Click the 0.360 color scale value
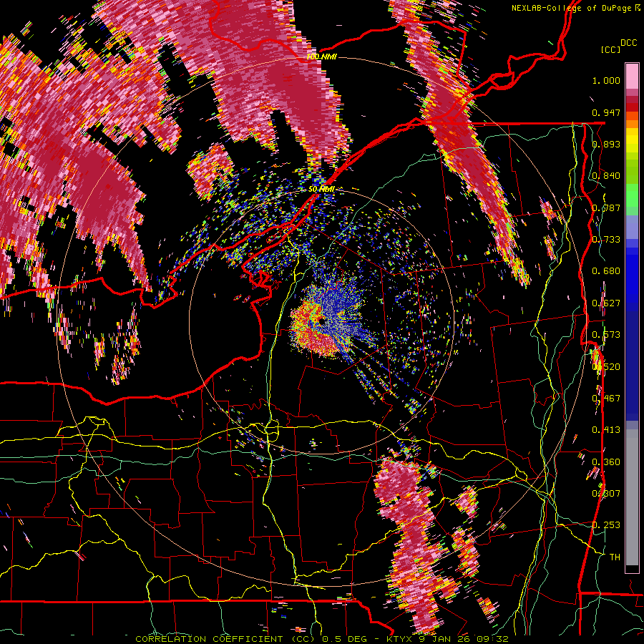Image resolution: width=644 pixels, height=644 pixels. tap(606, 462)
